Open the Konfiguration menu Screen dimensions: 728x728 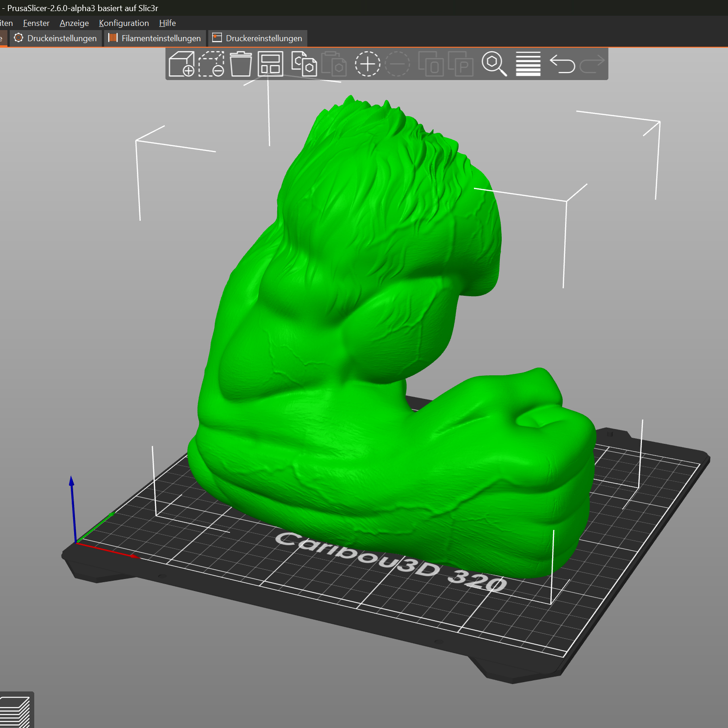124,23
